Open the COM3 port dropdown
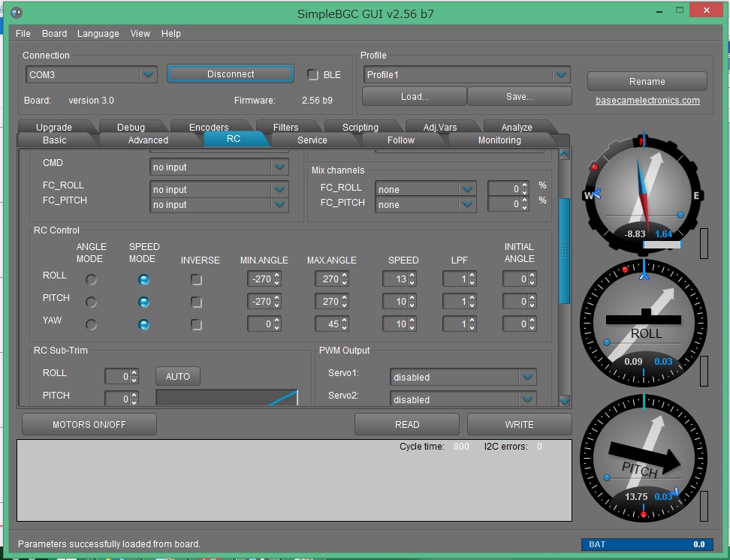This screenshot has width=730, height=560. pos(148,74)
